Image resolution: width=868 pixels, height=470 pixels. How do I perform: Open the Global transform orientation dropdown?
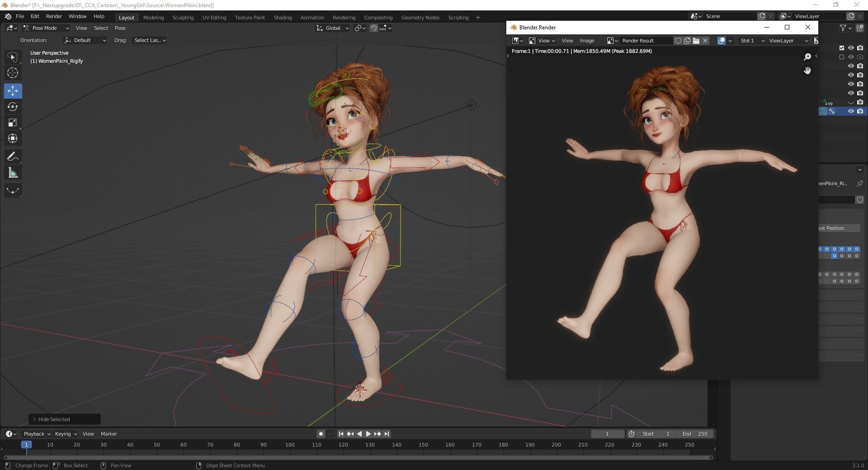332,28
